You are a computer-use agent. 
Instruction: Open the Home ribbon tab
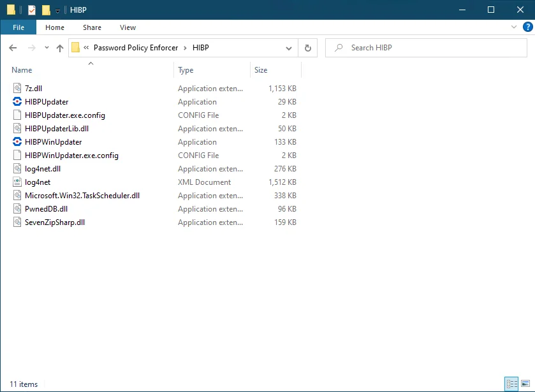click(55, 27)
